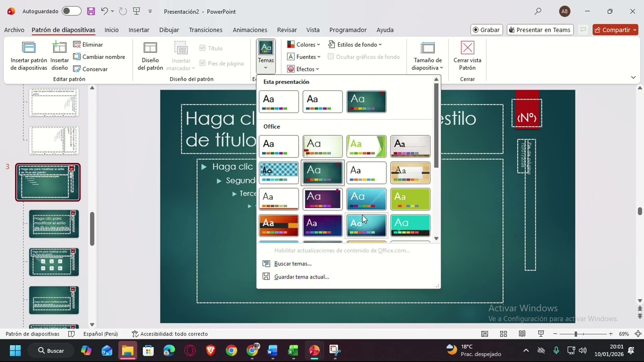Select the green arrow theme thumbnail
644x362 pixels.
click(366, 146)
